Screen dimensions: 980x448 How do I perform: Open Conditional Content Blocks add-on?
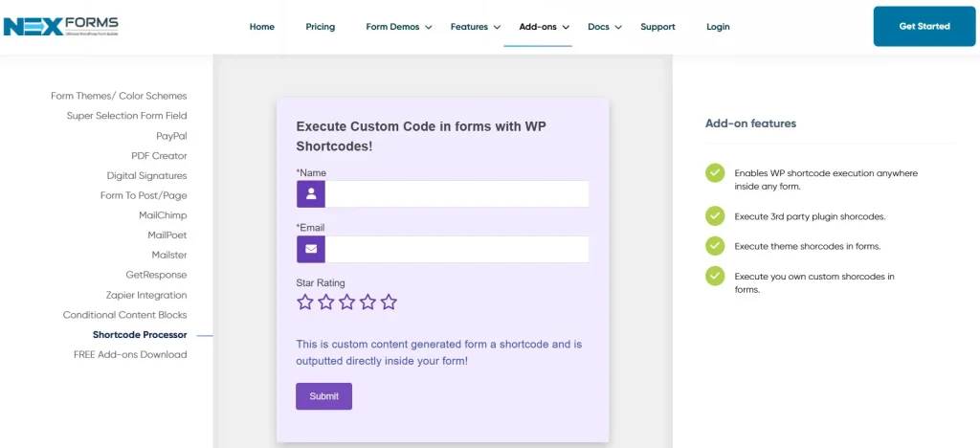(x=125, y=315)
